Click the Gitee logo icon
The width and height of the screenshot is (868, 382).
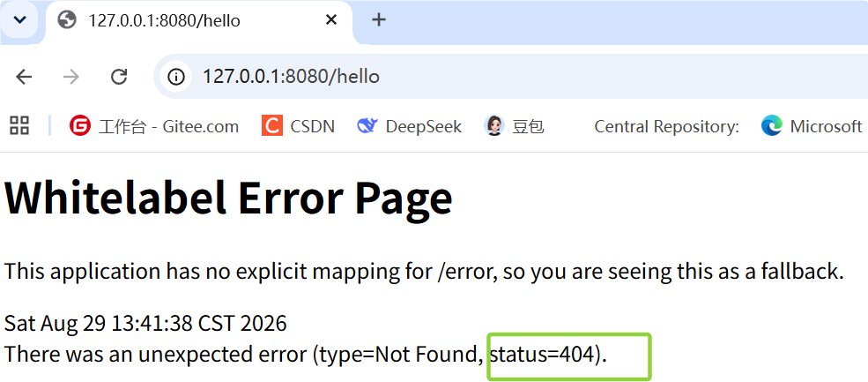[x=79, y=126]
